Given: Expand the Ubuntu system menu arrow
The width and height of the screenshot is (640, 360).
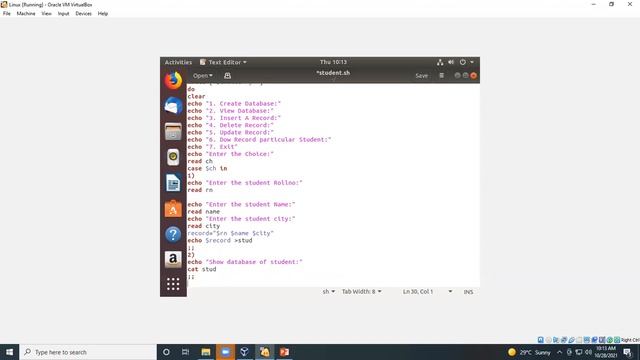Looking at the screenshot, I should (x=472, y=62).
